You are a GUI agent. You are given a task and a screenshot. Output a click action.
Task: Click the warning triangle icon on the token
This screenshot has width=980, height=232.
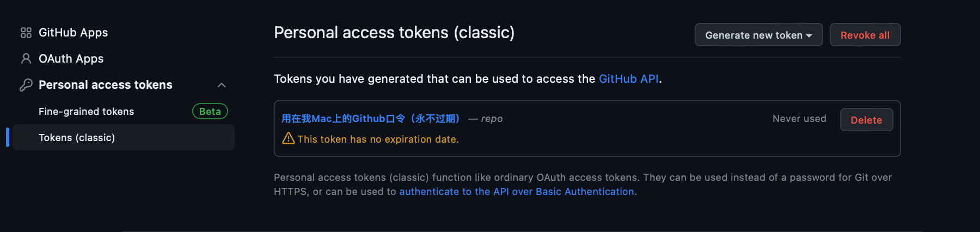(x=288, y=138)
